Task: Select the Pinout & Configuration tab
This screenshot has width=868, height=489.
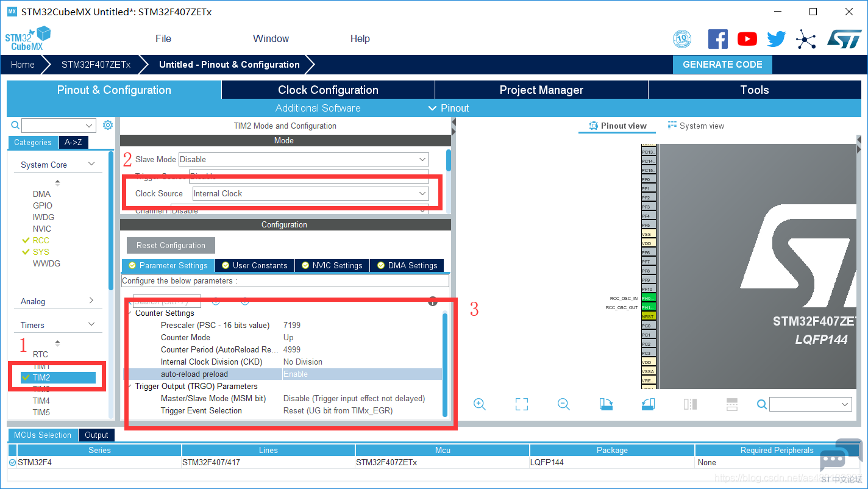Action: tap(114, 90)
